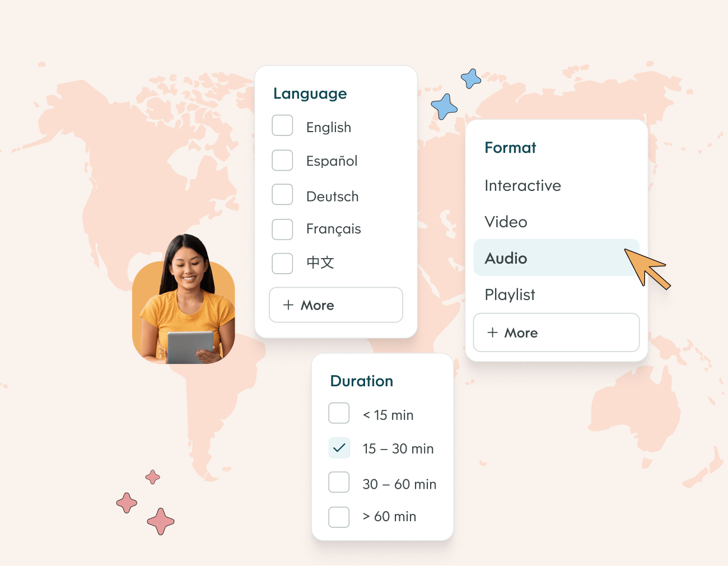Image resolution: width=728 pixels, height=566 pixels.
Task: Choose the Interactive format option
Action: 522,186
